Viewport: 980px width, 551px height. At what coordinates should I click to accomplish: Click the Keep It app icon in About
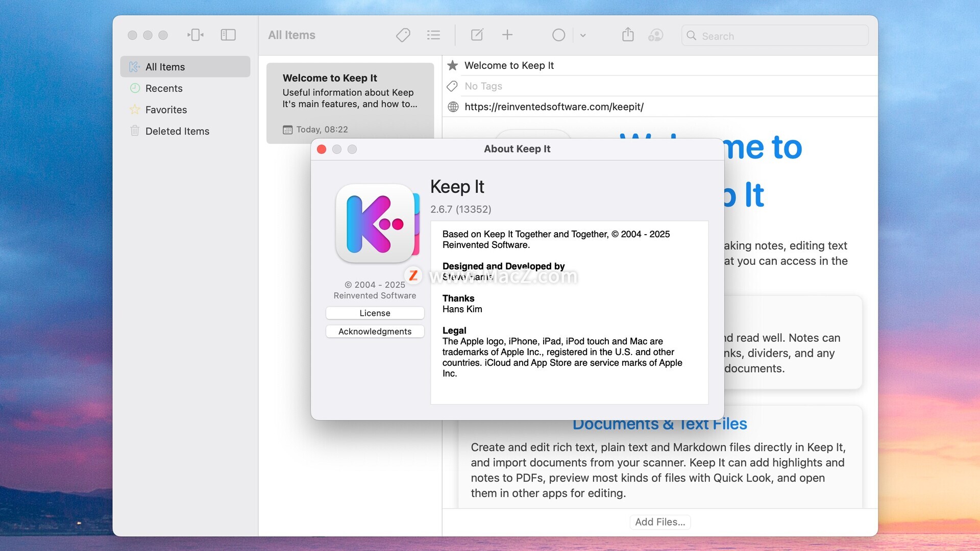[377, 223]
